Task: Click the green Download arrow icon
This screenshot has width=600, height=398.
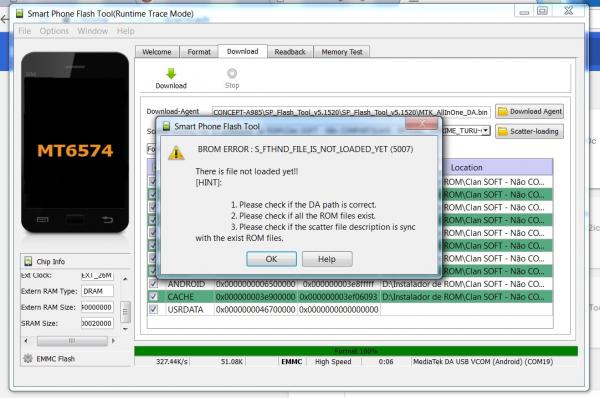Action: [x=171, y=73]
